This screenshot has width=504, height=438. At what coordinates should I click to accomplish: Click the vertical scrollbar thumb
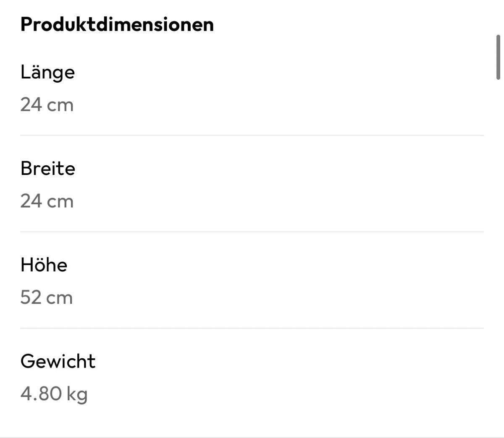click(499, 57)
